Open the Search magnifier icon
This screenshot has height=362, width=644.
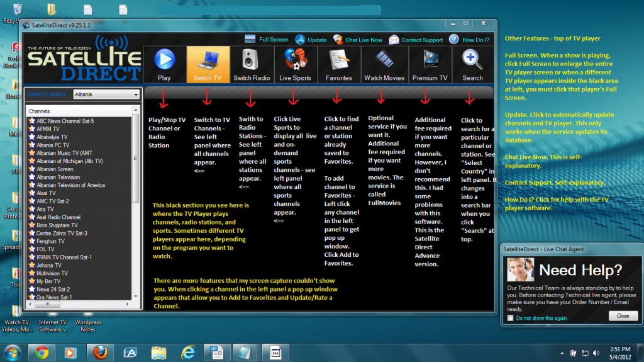coord(472,60)
